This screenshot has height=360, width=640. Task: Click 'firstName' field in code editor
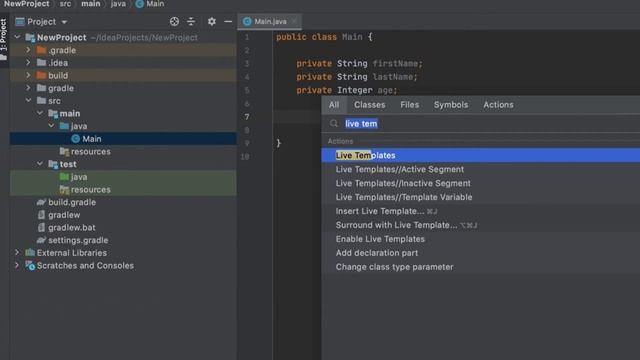395,63
